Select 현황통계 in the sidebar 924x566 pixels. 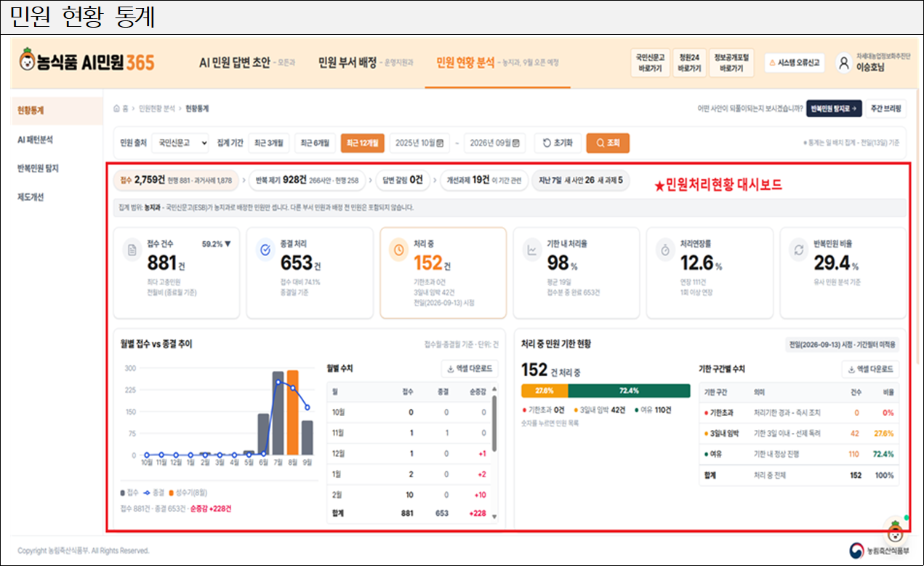pos(57,111)
